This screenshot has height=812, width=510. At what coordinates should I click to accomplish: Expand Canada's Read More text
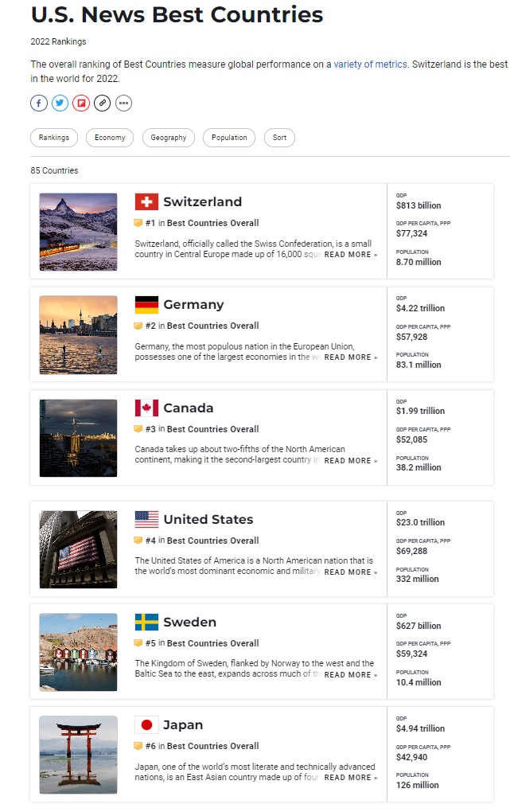tap(350, 461)
